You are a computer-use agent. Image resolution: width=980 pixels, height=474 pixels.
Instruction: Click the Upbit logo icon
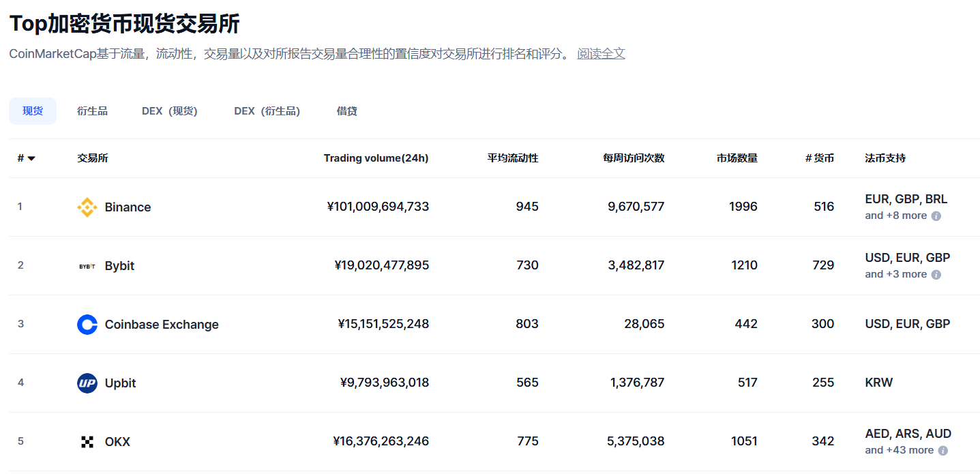coord(87,383)
